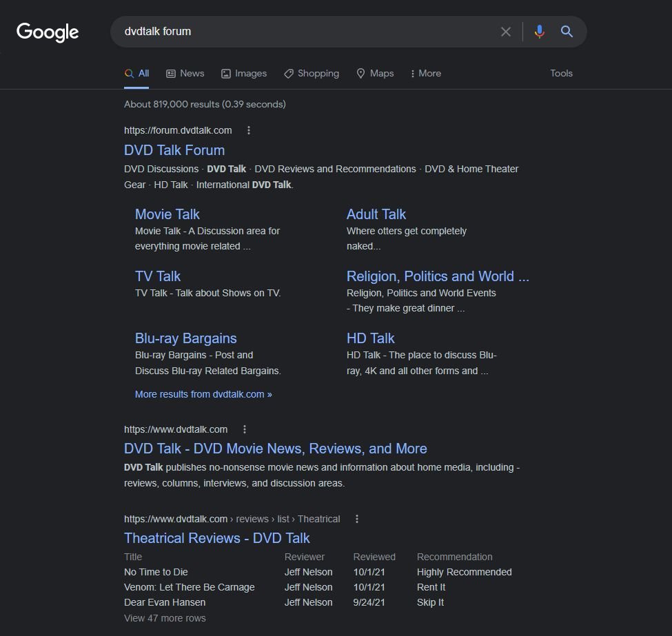
Task: Expand View 47 more rows
Action: click(x=165, y=618)
